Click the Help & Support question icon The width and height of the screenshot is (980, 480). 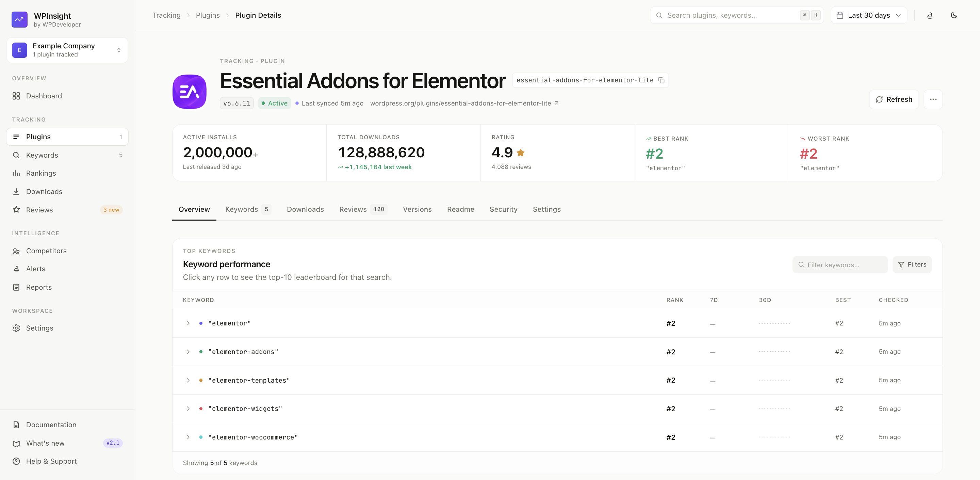(16, 461)
